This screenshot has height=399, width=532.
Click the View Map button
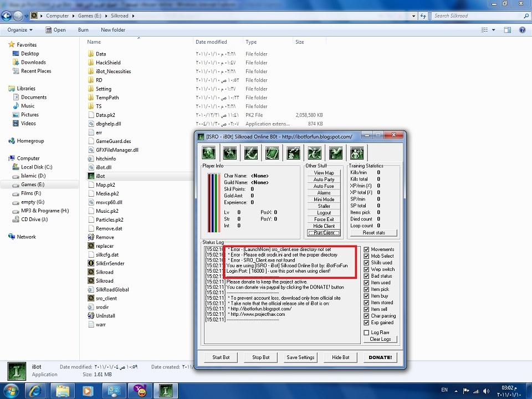(324, 173)
